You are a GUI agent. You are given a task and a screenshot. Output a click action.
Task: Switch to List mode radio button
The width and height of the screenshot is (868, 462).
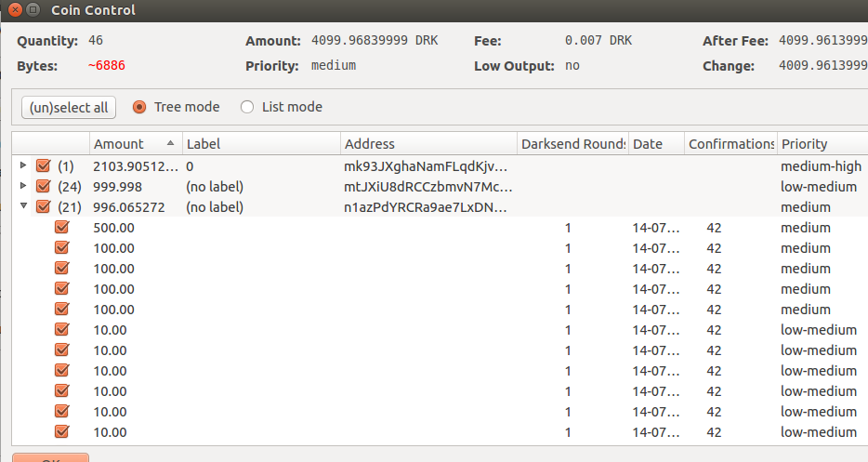pyautogui.click(x=247, y=107)
